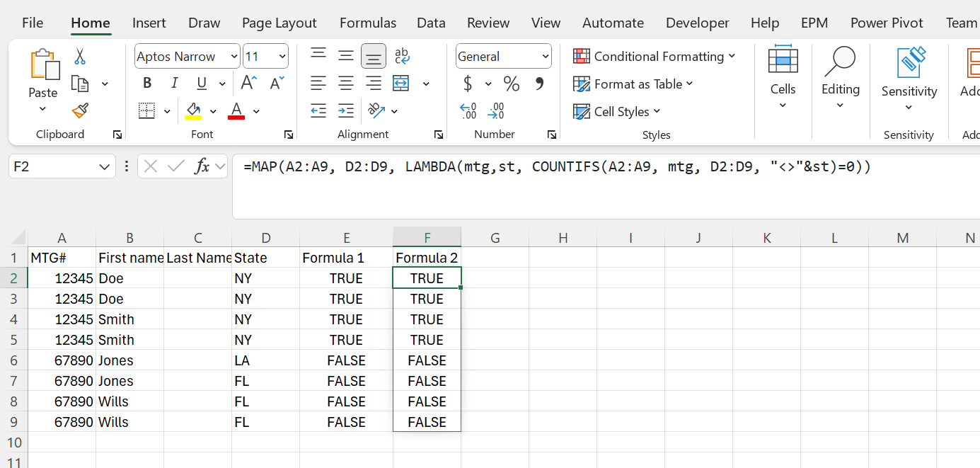Viewport: 980px width, 468px height.
Task: Align text left
Action: pyautogui.click(x=318, y=84)
